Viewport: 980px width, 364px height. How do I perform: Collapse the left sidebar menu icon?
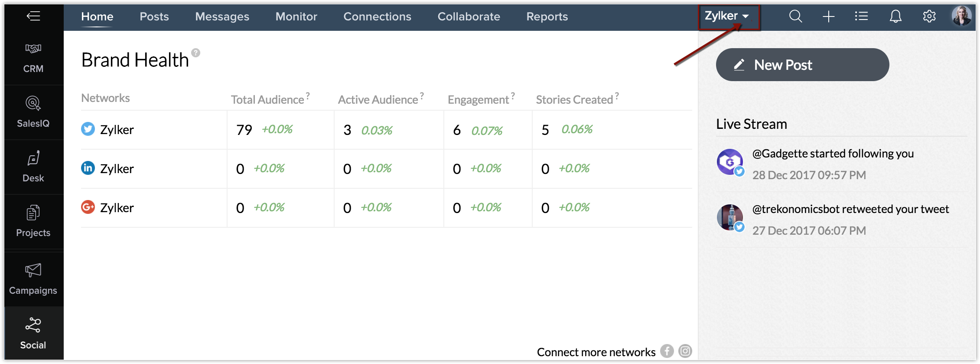click(x=33, y=16)
